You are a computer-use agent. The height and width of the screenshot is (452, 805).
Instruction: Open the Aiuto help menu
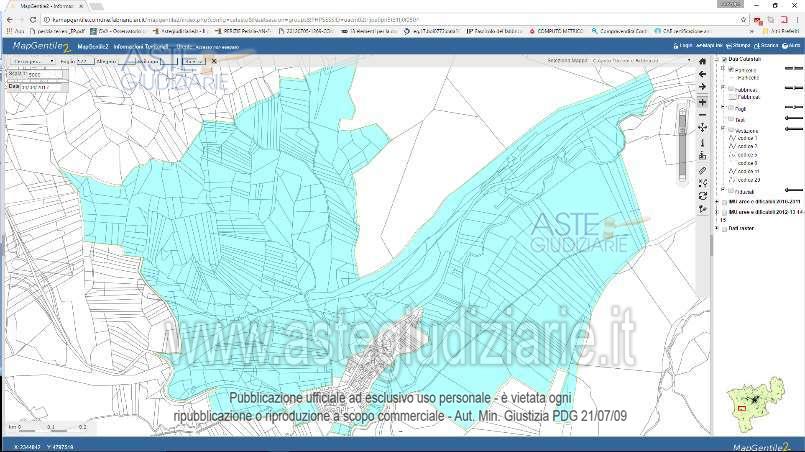(790, 46)
